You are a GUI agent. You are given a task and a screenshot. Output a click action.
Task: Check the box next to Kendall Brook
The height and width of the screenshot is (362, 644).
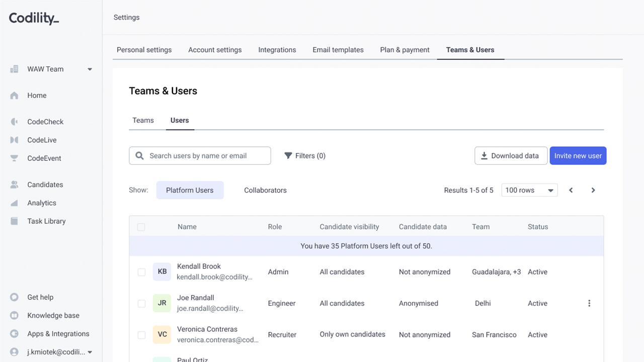click(x=141, y=272)
